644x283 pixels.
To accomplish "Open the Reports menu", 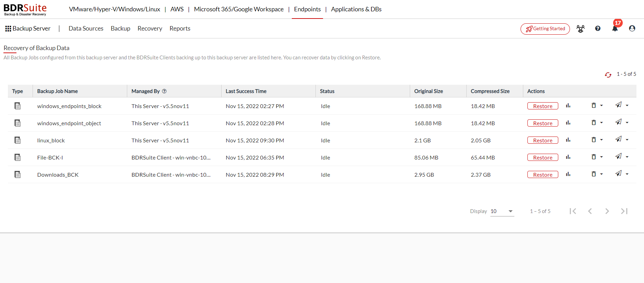I will pos(180,28).
